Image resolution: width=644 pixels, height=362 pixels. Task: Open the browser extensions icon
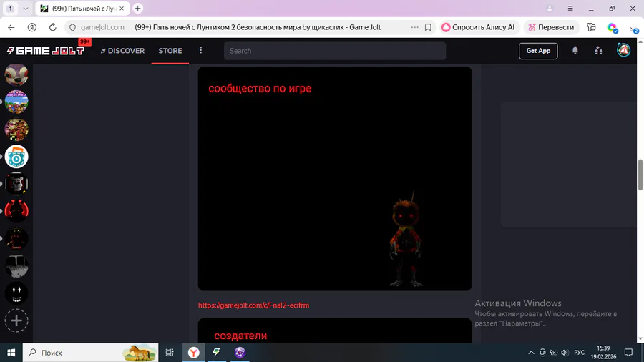pyautogui.click(x=591, y=27)
